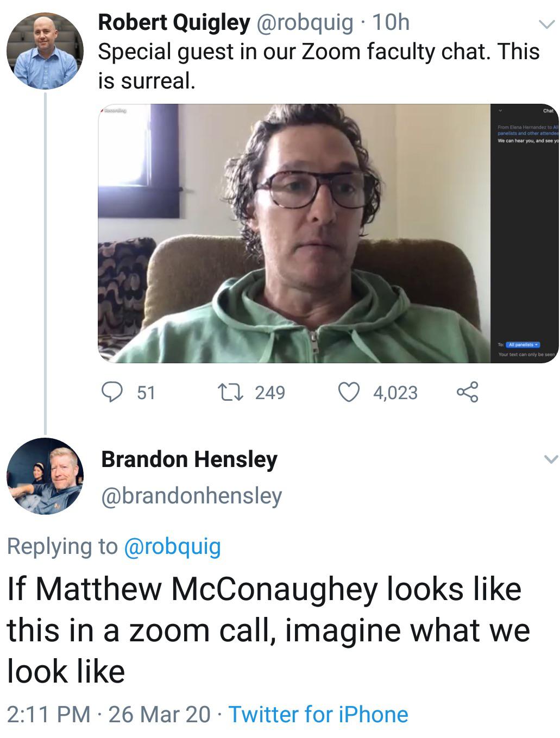Click the Brandon Hensley display name
Screen dimensions: 560x738
point(189,459)
